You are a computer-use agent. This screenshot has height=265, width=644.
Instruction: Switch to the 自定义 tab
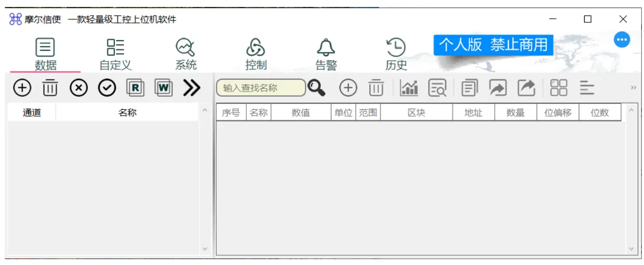click(115, 55)
